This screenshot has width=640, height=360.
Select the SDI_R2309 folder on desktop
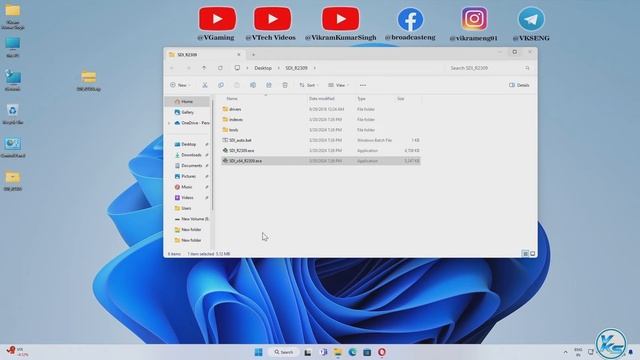[x=13, y=181]
